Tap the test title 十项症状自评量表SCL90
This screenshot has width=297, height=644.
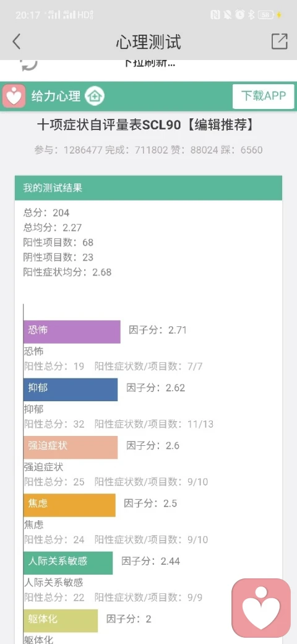109,125
